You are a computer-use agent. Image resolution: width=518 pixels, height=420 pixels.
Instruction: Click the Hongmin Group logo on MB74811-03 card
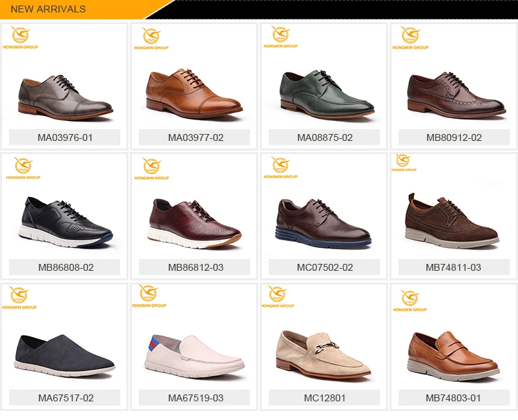coord(404,162)
